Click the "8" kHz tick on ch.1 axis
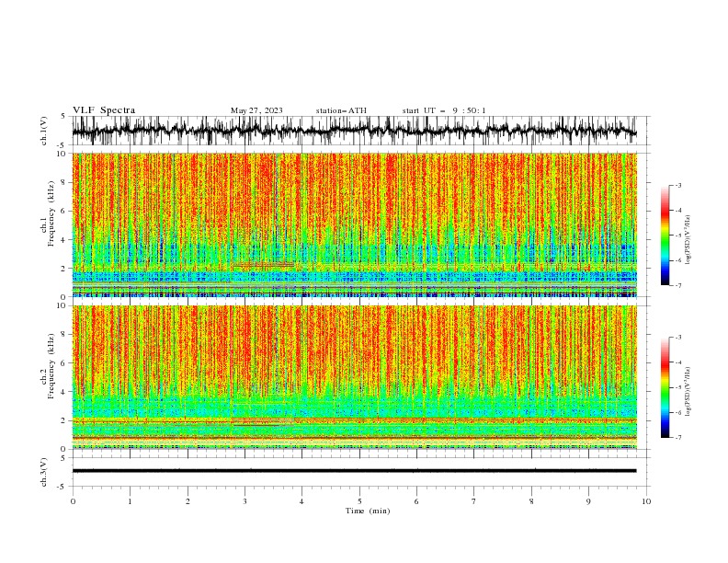728x563 pixels. point(64,182)
